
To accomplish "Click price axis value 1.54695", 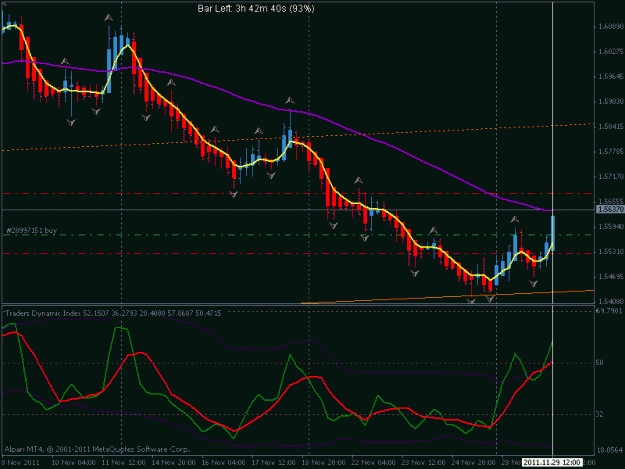I will [x=611, y=276].
